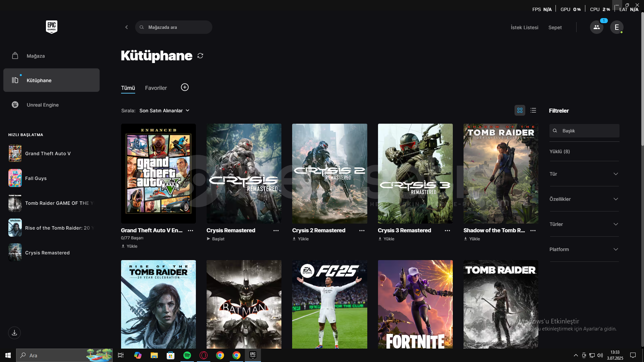
Task: Refresh the Kütüphane library
Action: 200,56
